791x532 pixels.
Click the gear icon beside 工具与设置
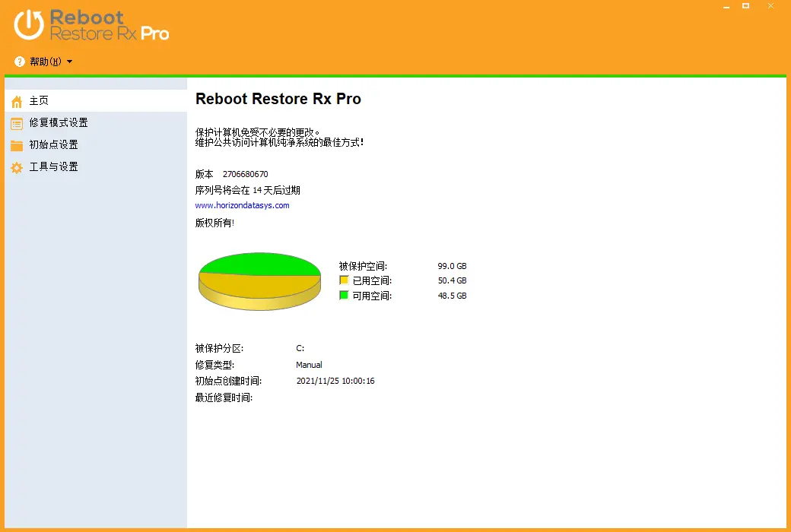[17, 168]
